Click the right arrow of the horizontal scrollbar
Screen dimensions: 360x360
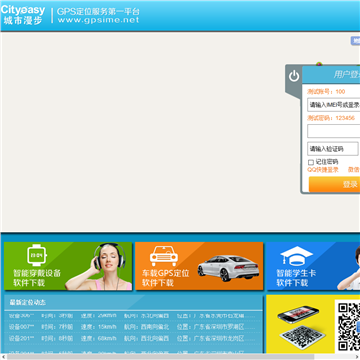[x=357, y=357]
